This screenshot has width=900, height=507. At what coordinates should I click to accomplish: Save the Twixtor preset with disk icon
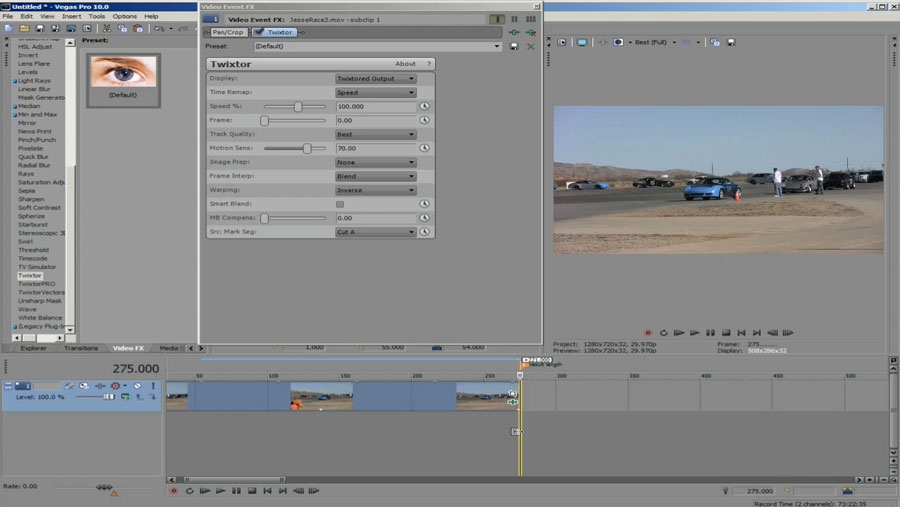514,47
